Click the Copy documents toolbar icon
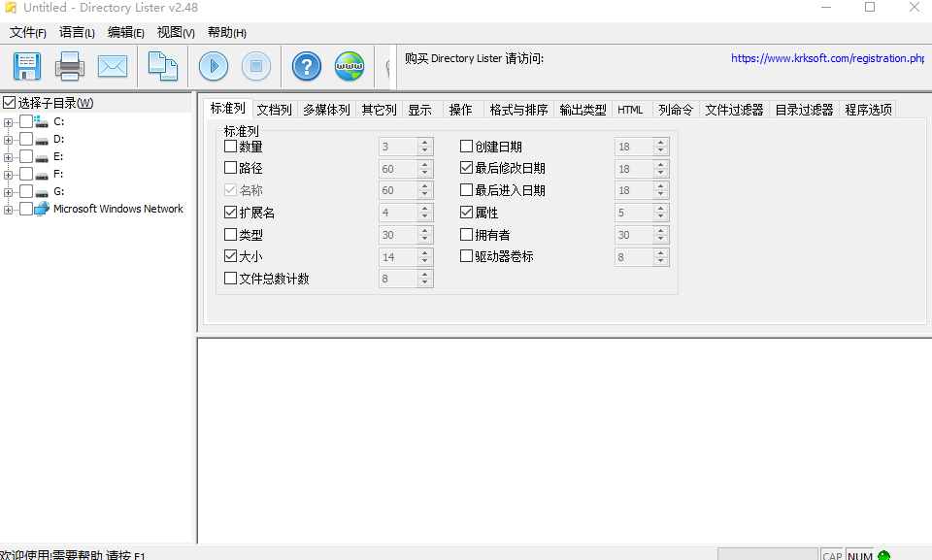Viewport: 932px width, 560px height. pos(163,66)
